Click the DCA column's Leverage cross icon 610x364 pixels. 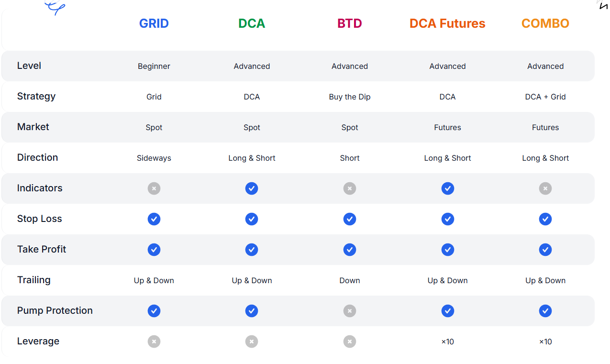(252, 342)
